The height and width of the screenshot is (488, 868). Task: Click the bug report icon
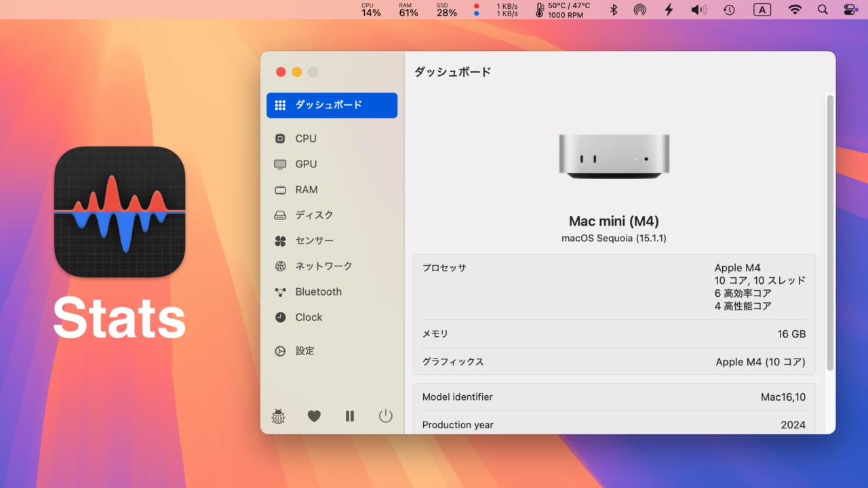tap(278, 416)
